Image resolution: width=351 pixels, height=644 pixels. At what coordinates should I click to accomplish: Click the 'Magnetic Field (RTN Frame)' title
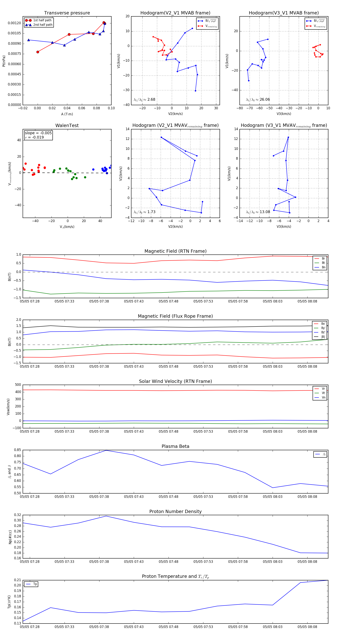[x=175, y=251]
